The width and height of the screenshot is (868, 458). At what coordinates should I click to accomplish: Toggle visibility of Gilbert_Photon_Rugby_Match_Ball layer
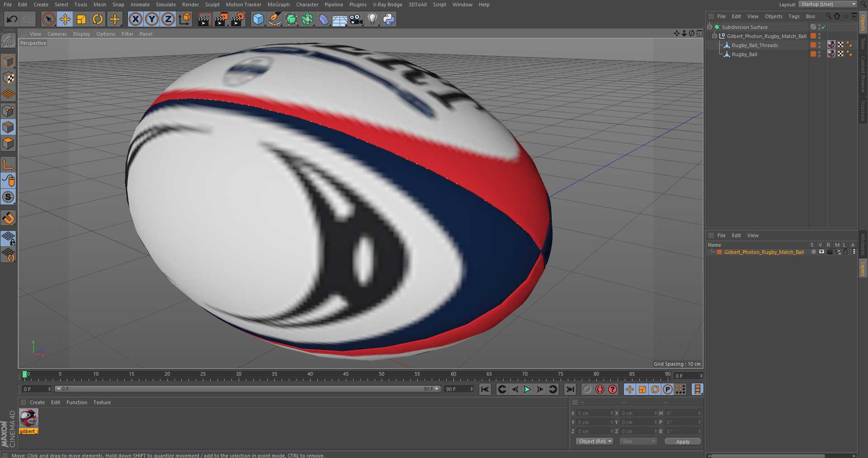(x=821, y=252)
